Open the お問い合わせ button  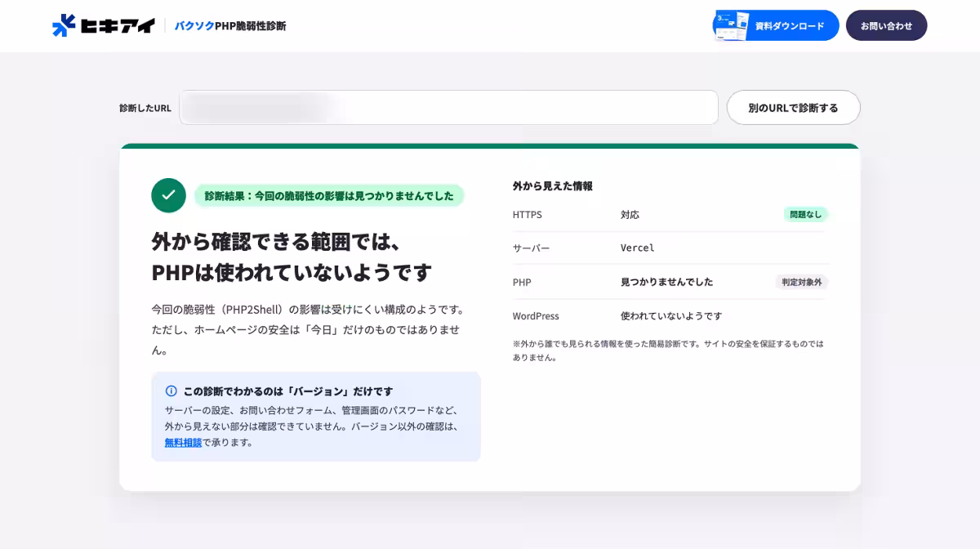(x=886, y=25)
